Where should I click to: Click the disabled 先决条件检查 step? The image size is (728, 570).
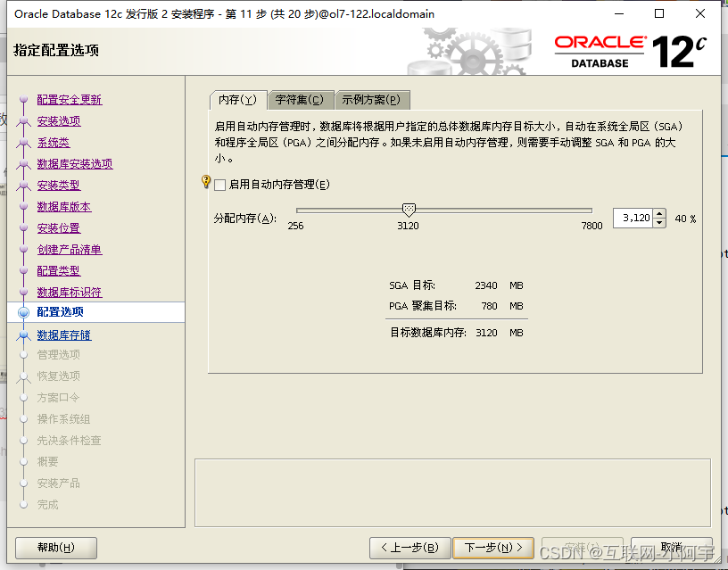[70, 441]
